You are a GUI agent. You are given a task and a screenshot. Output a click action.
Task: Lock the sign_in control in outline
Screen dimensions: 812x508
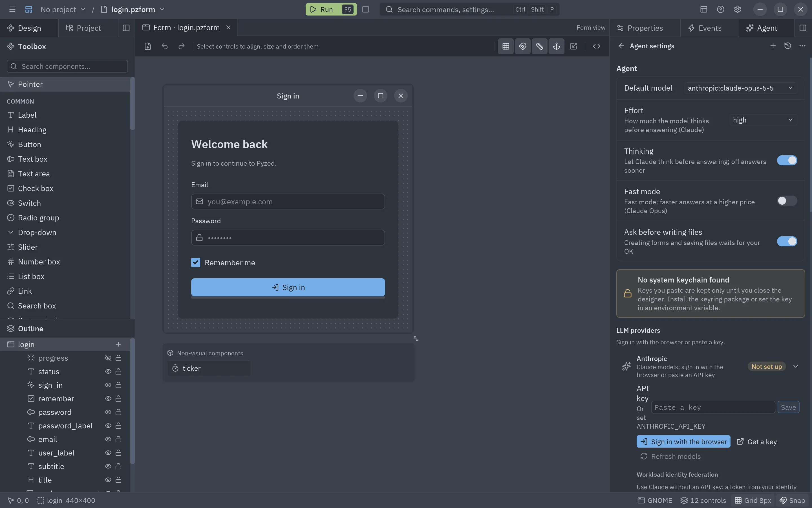coord(118,385)
